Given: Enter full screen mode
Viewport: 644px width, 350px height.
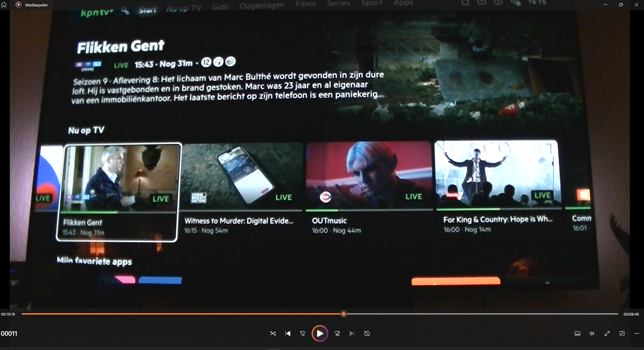Looking at the screenshot, I should click(607, 333).
